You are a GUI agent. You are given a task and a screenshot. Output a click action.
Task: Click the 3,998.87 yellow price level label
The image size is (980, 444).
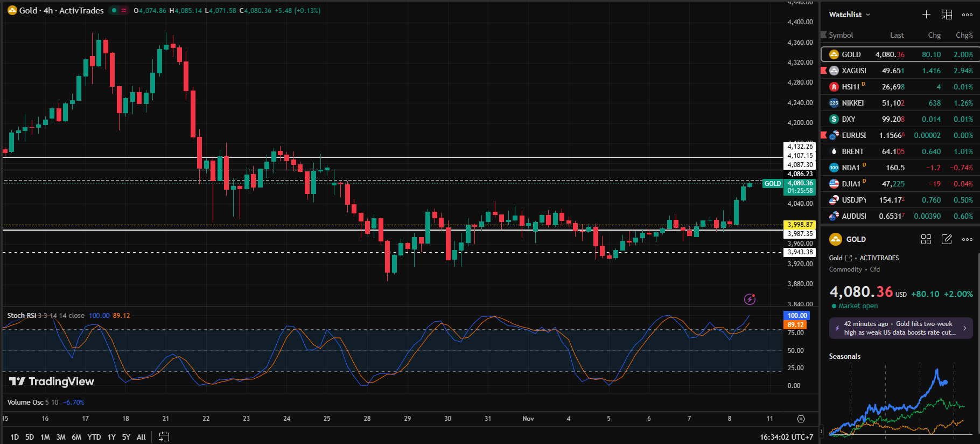800,225
